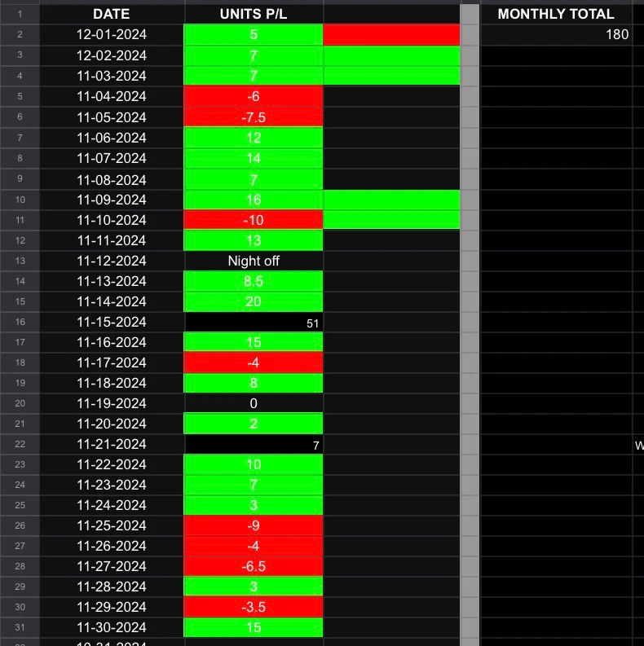Click the -4 cell for 11-26-2024
The image size is (644, 646).
(x=254, y=546)
